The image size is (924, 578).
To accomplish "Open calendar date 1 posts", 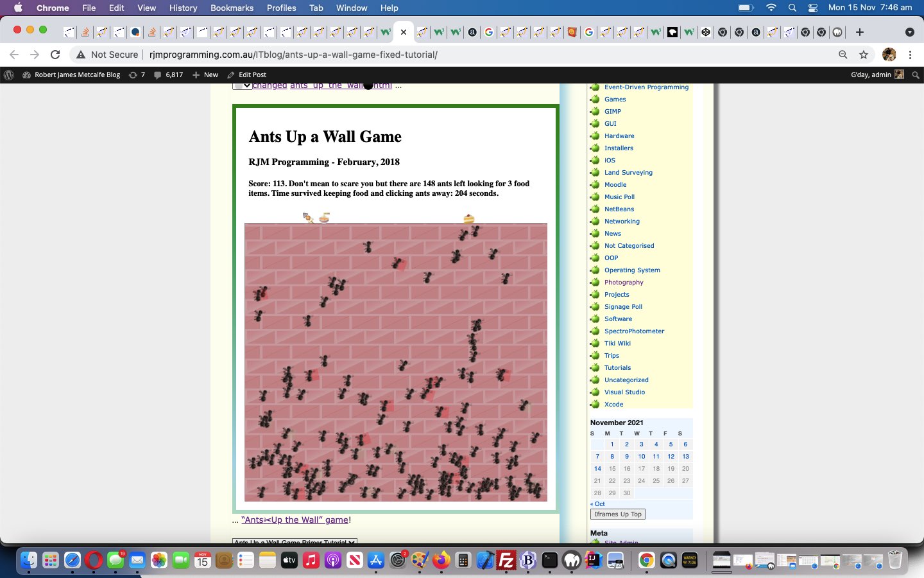I will 612,444.
